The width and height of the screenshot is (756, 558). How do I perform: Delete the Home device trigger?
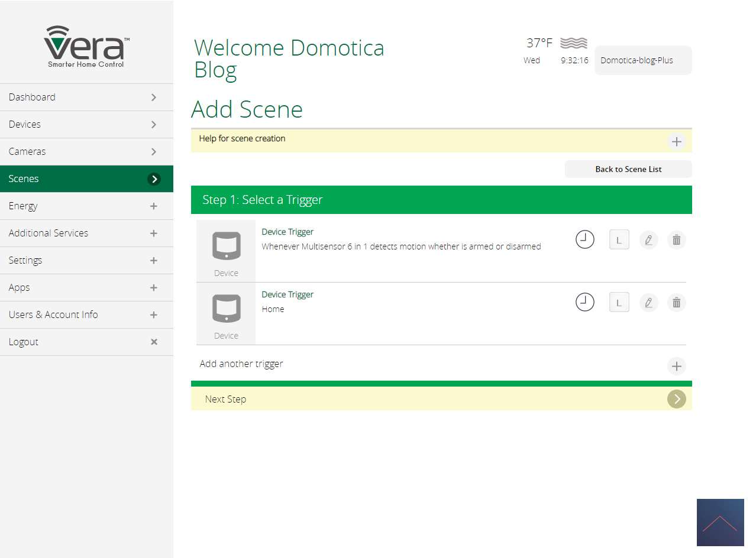pyautogui.click(x=677, y=303)
